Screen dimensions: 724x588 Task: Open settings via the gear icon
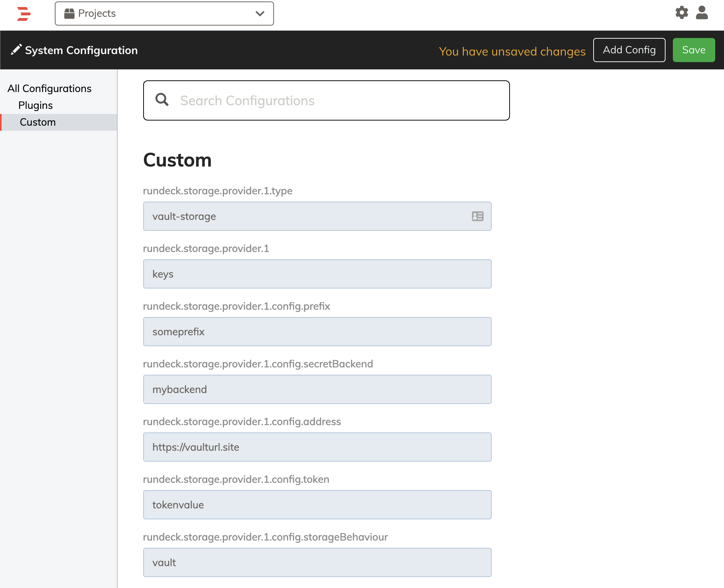682,13
